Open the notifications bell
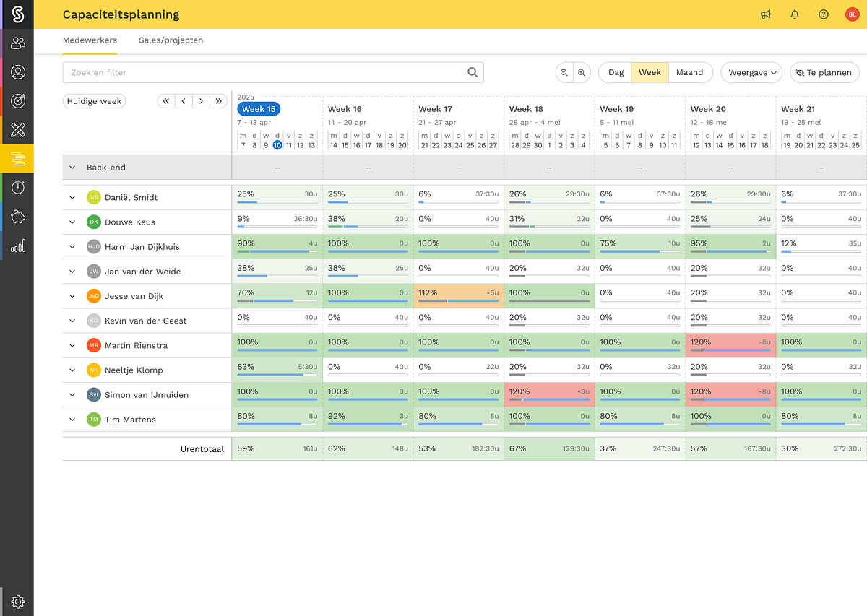The height and width of the screenshot is (616, 867). [795, 14]
